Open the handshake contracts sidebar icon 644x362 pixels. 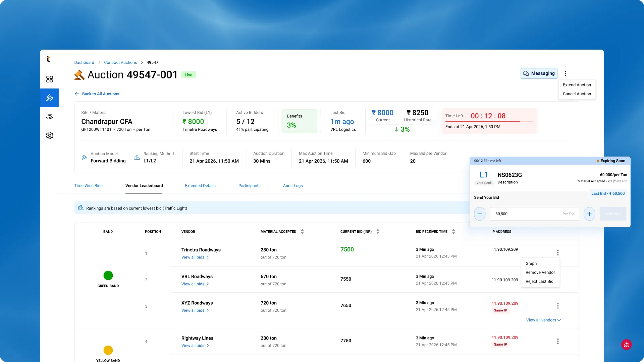point(50,117)
